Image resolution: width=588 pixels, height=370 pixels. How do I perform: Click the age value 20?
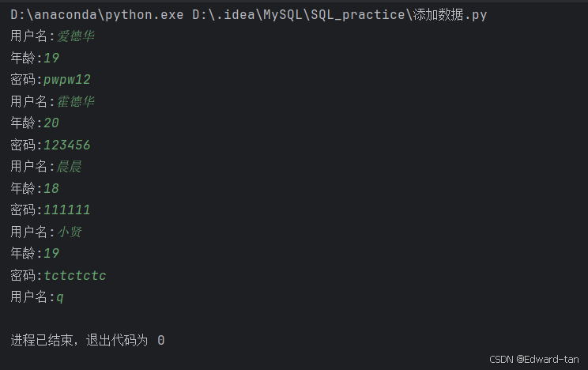click(51, 123)
